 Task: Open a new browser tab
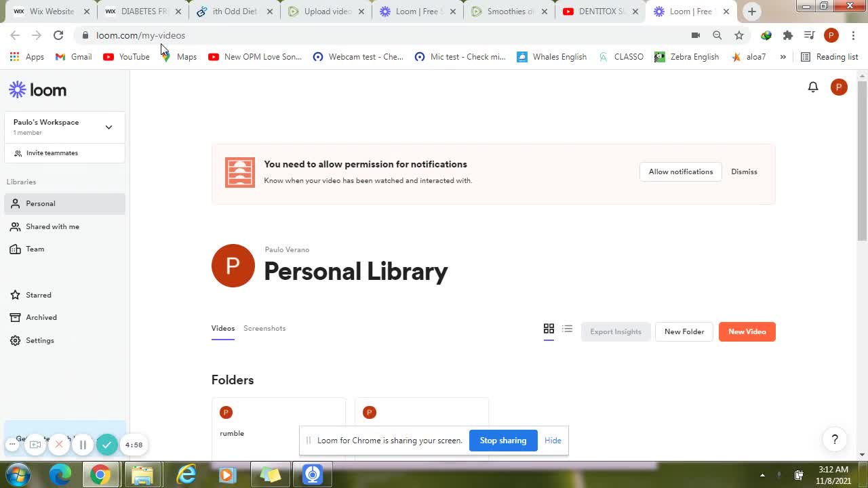[x=752, y=12]
